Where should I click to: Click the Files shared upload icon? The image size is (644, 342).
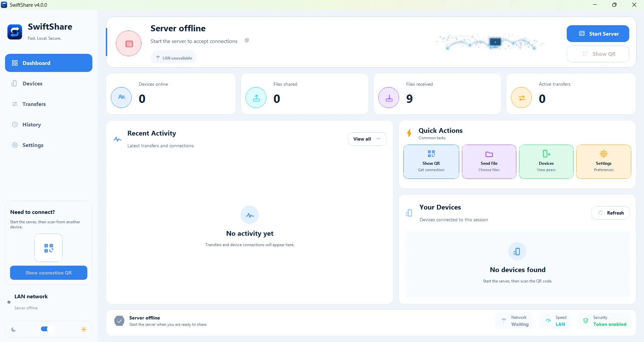(x=256, y=98)
